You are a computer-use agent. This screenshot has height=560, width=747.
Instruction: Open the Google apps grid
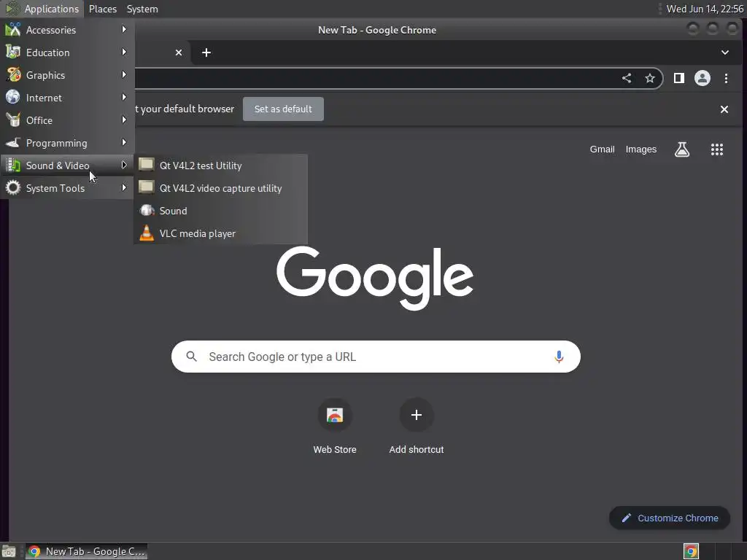tap(717, 149)
